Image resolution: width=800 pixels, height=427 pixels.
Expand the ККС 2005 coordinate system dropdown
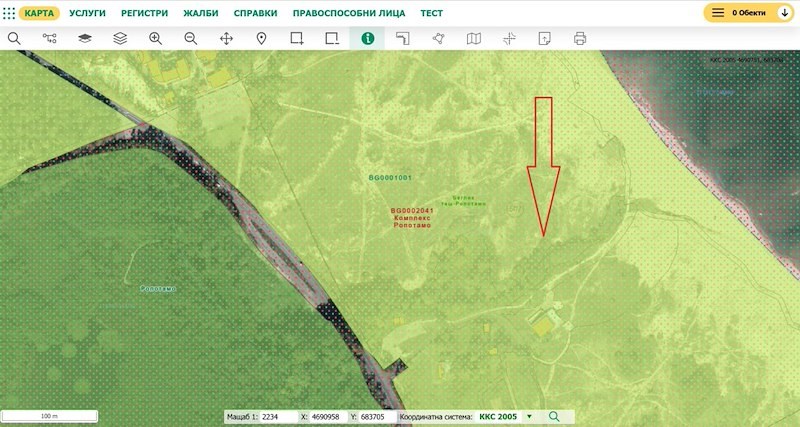(x=529, y=416)
